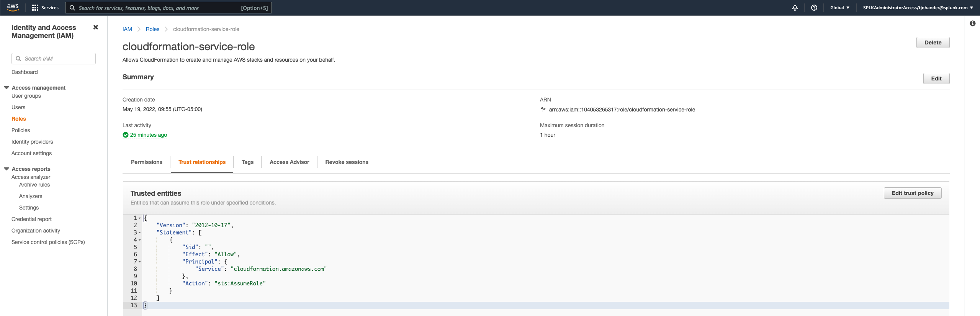Copy the role ARN with copy icon
The height and width of the screenshot is (316, 980).
click(543, 110)
